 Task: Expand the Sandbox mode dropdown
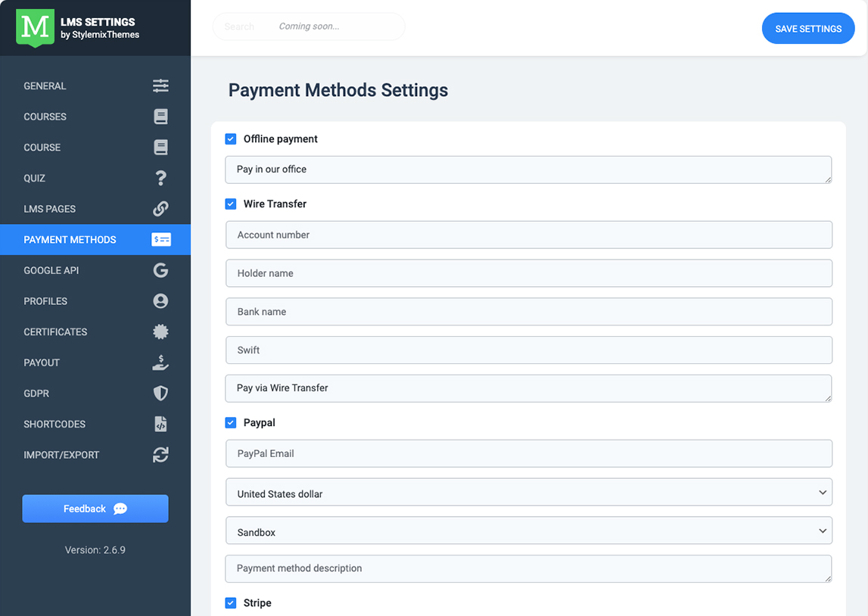(528, 531)
